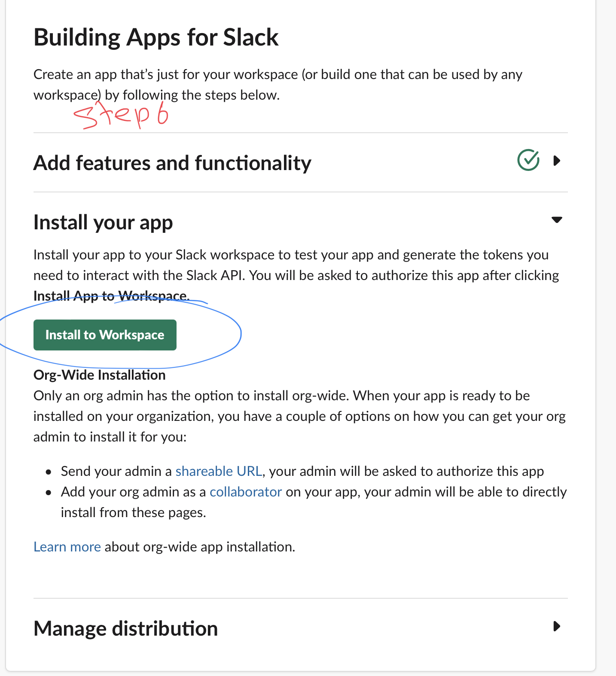Click the Install your app heading
Viewport: 616px width, 676px height.
[103, 222]
